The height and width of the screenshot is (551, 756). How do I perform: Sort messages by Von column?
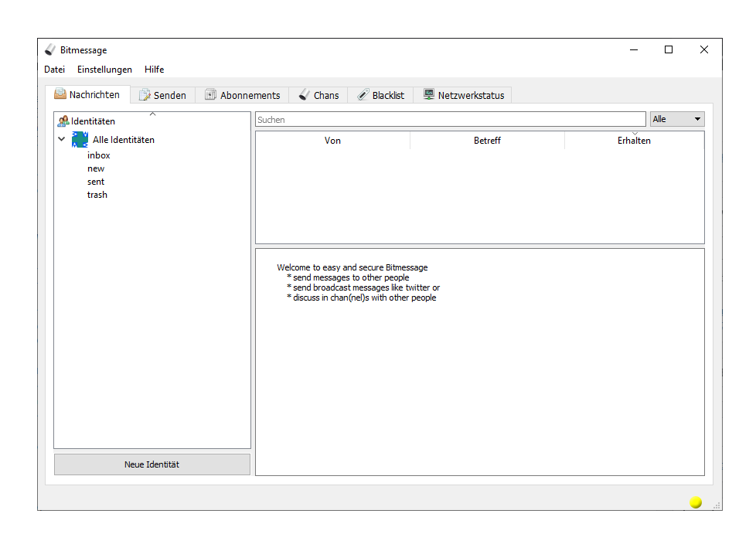click(332, 141)
